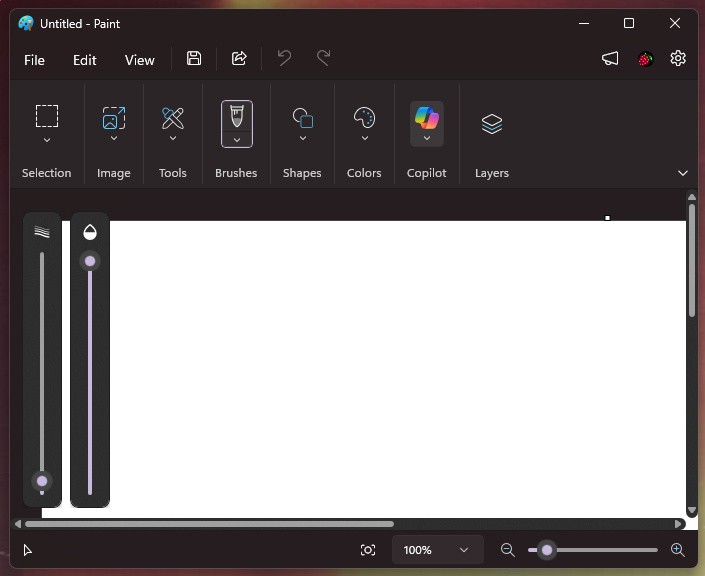The width and height of the screenshot is (705, 576).
Task: Click the Copilot group label
Action: [426, 173]
